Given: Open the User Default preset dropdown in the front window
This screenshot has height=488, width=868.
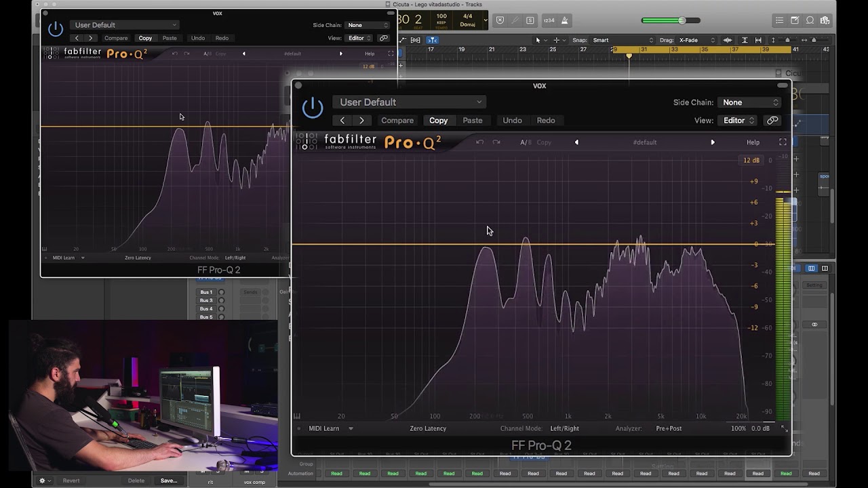Looking at the screenshot, I should 409,102.
